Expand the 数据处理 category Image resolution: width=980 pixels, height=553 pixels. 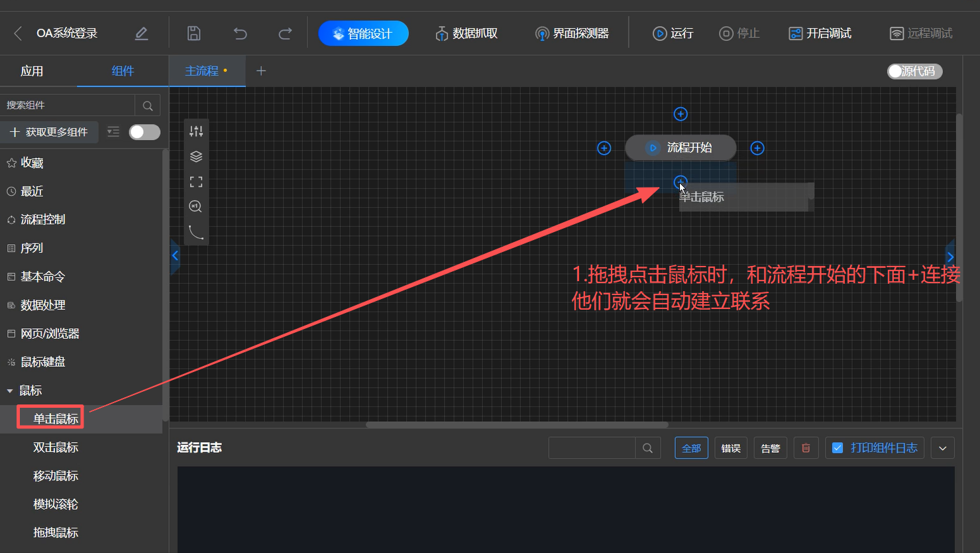(81, 305)
